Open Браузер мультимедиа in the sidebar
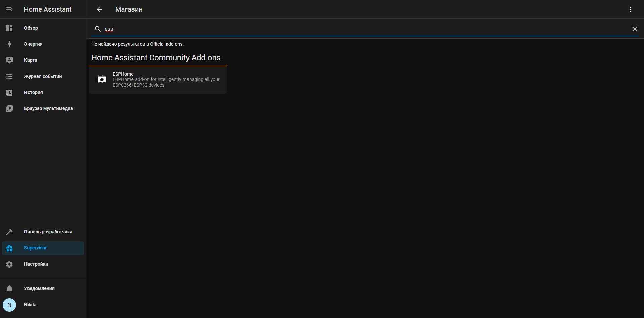 [x=43, y=109]
